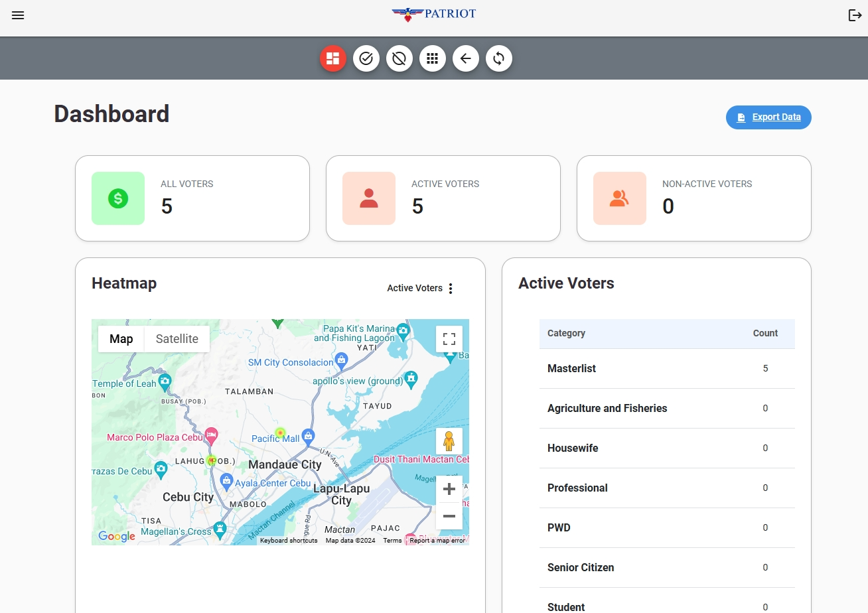Select the Masterlist row in the table
This screenshot has width=868, height=613.
click(667, 368)
